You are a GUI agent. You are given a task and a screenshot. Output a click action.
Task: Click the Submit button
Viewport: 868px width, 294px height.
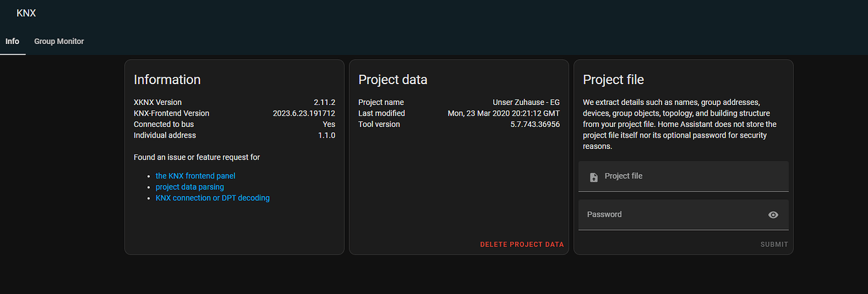774,244
